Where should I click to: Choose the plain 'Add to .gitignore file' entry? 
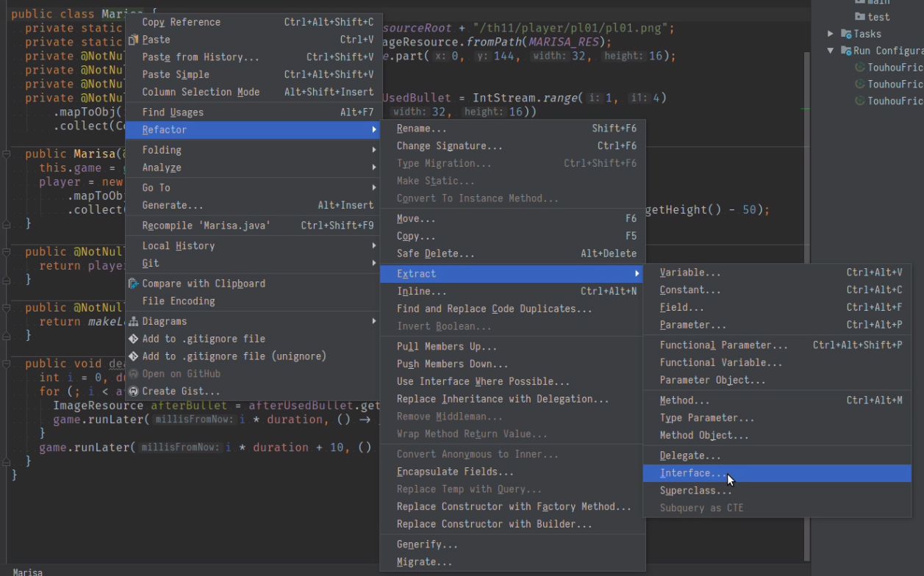click(x=253, y=339)
